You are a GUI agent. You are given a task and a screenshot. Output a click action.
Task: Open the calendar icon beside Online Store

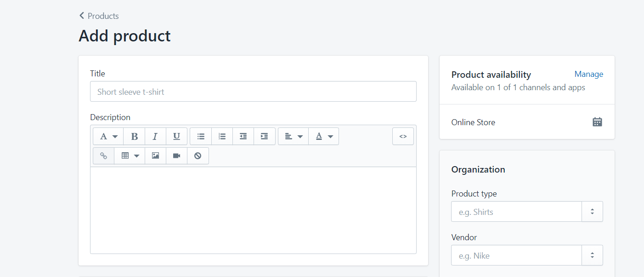click(597, 122)
